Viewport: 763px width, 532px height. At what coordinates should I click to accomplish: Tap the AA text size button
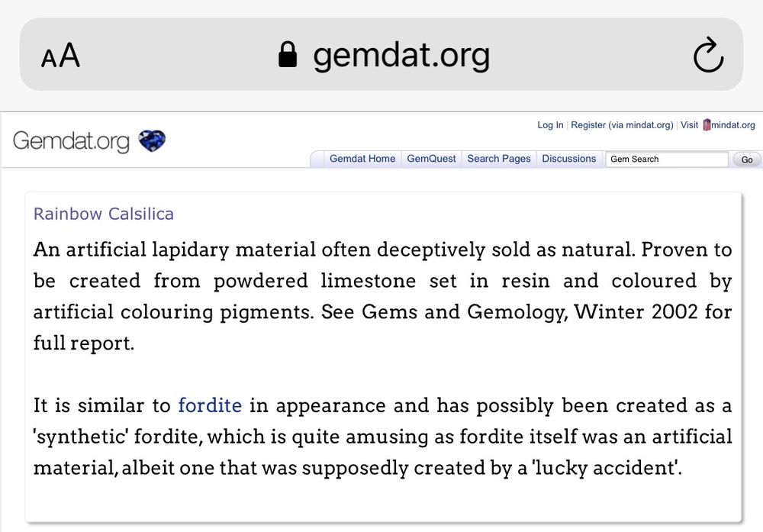tap(60, 56)
